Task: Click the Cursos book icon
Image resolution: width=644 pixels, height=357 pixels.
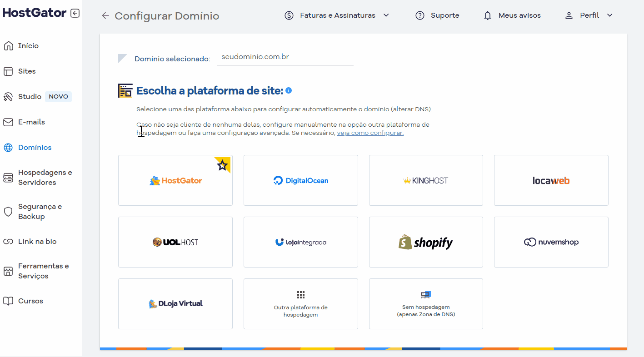Action: 8,301
